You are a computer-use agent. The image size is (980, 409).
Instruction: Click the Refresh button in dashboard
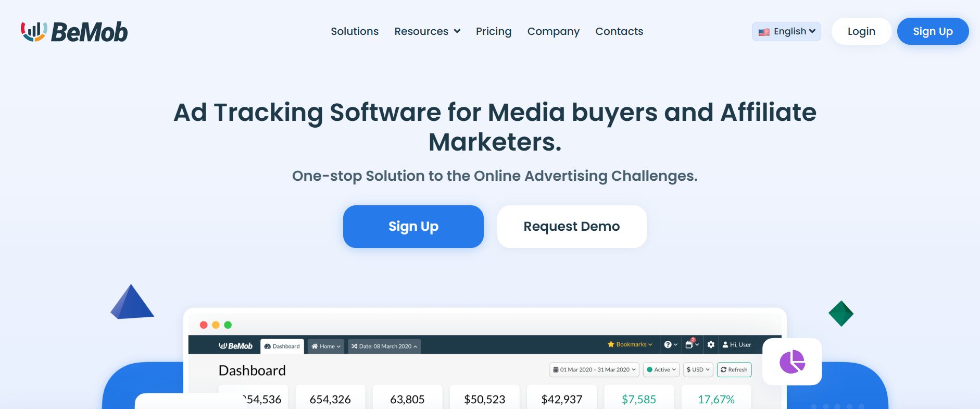[x=734, y=369]
